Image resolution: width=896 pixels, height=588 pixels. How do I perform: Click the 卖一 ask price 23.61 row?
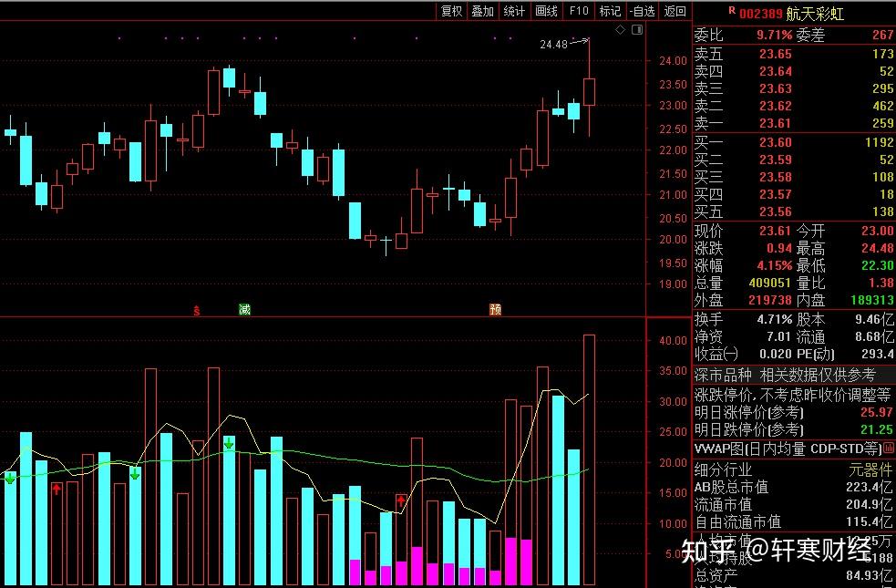pos(775,124)
